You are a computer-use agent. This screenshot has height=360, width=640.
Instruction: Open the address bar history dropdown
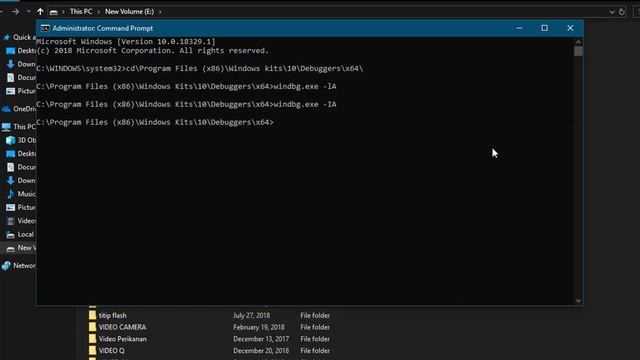click(612, 12)
